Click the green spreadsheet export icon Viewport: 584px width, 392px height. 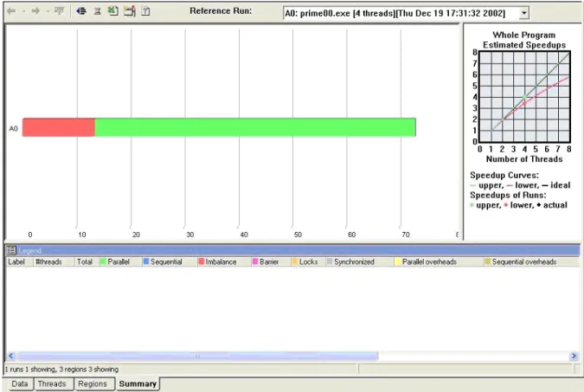point(112,10)
